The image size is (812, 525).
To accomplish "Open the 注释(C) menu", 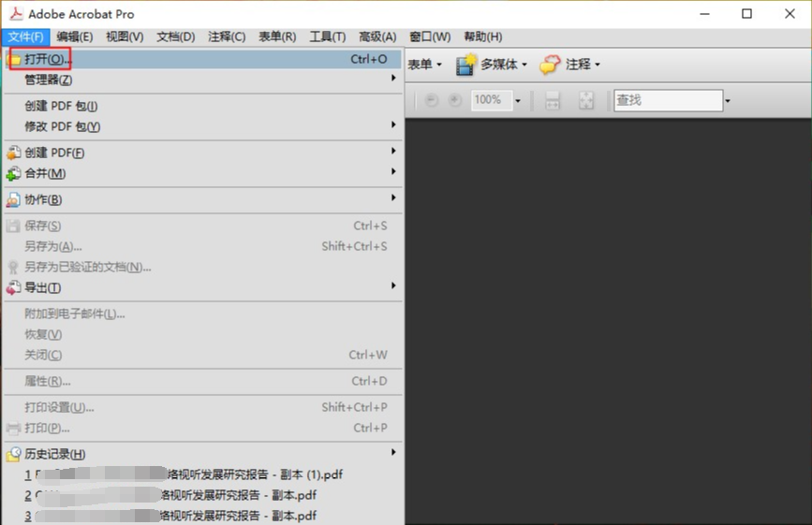I will tap(227, 36).
